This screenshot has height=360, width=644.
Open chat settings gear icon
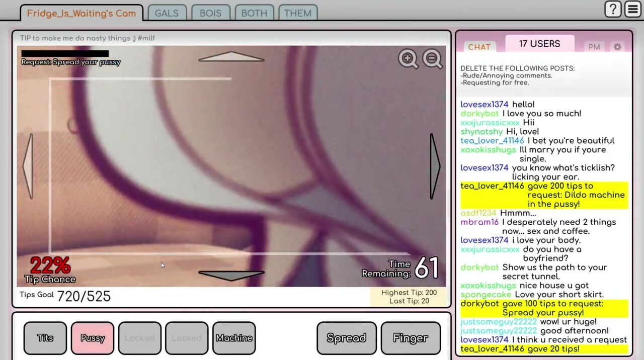[617, 47]
